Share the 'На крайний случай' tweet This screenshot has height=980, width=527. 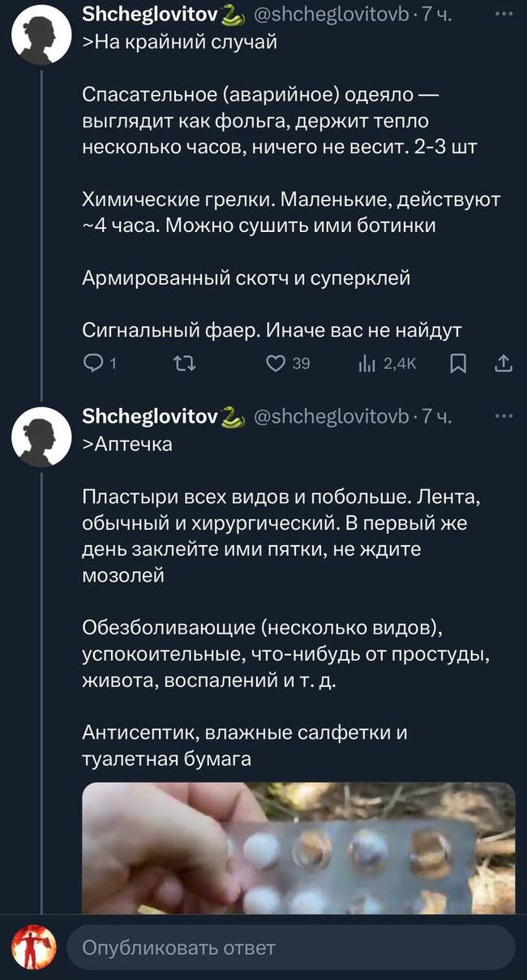(503, 364)
